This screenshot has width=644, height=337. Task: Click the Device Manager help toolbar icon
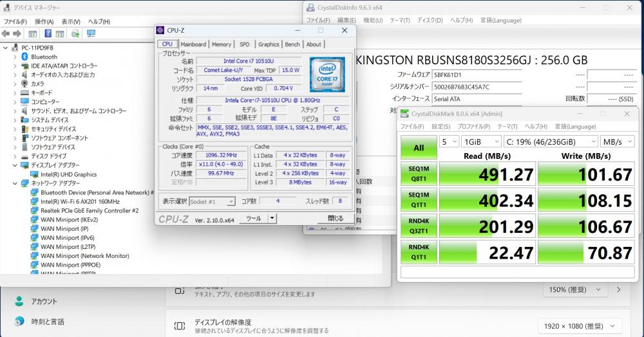(48, 33)
